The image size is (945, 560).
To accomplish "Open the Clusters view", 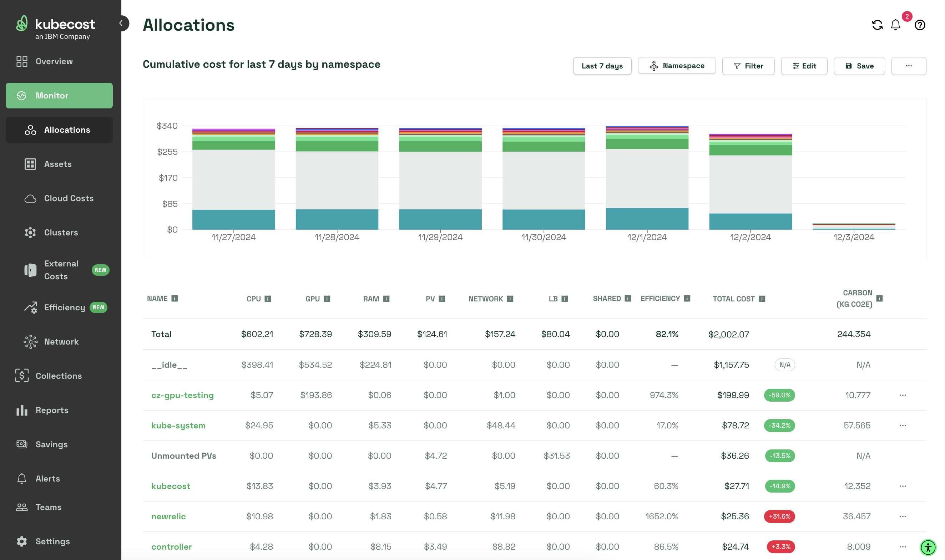I will coord(61,233).
